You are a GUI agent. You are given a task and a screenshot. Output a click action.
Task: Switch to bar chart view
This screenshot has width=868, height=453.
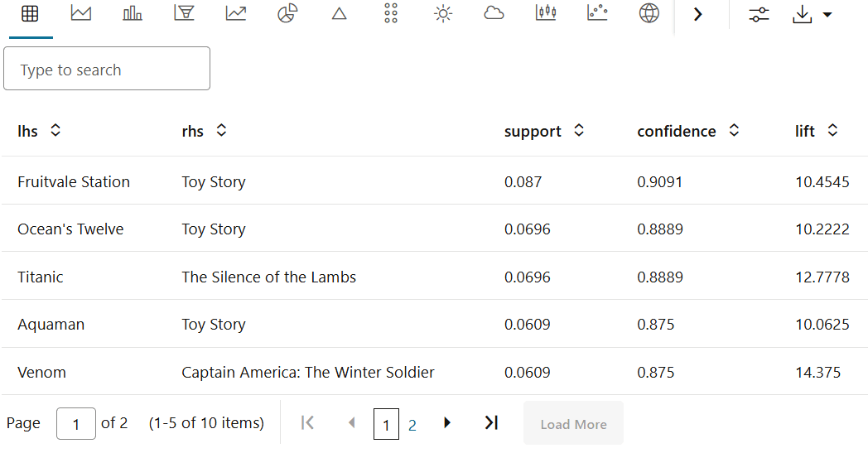(133, 13)
